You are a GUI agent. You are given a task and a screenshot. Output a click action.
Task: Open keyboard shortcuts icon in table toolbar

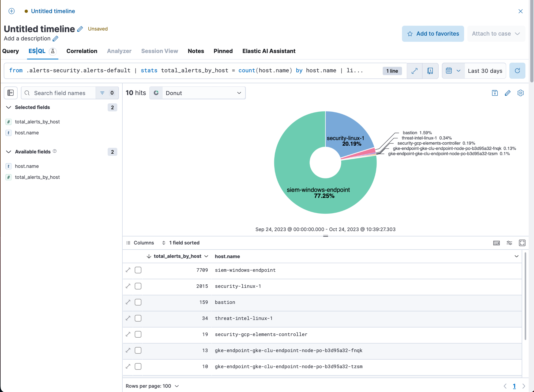point(496,243)
